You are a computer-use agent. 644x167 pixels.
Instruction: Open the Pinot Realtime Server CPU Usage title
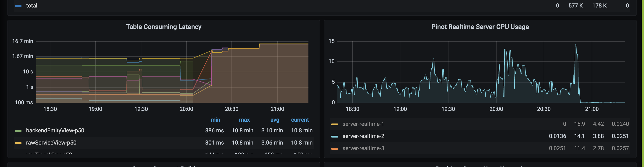point(480,27)
